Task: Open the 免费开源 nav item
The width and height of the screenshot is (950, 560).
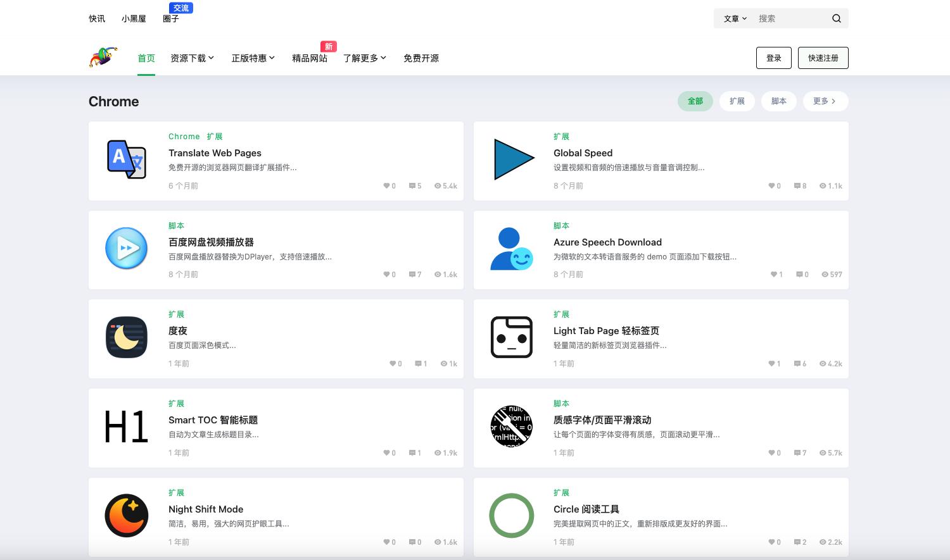Action: (421, 58)
